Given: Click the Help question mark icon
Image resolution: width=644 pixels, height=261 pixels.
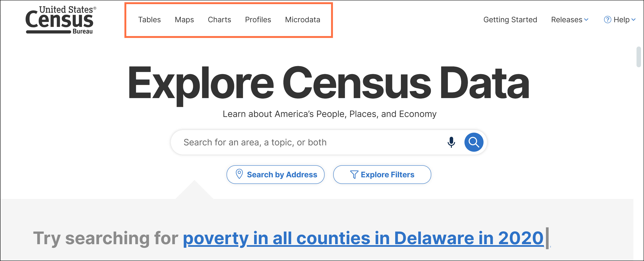Looking at the screenshot, I should point(607,19).
